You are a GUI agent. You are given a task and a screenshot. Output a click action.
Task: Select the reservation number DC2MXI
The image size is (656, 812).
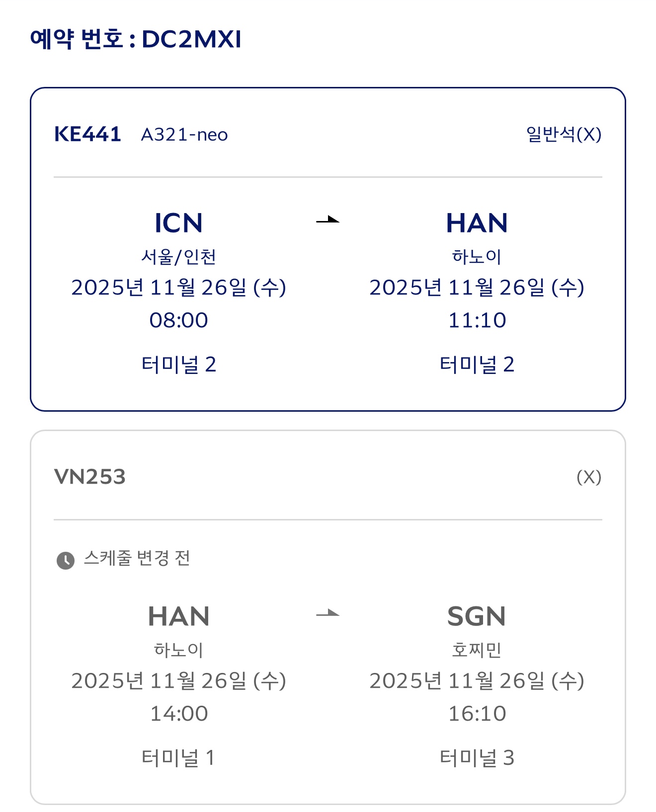click(191, 39)
